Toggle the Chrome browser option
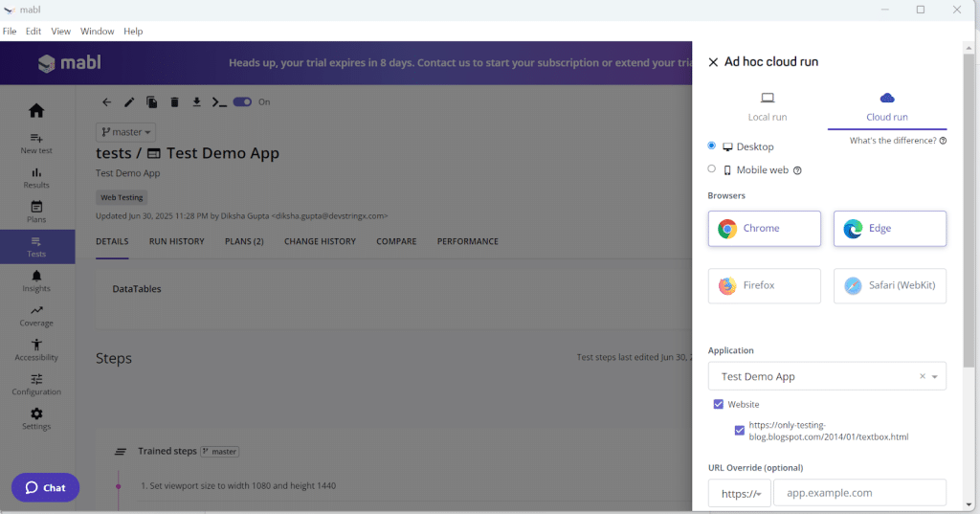This screenshot has width=980, height=514. [765, 228]
